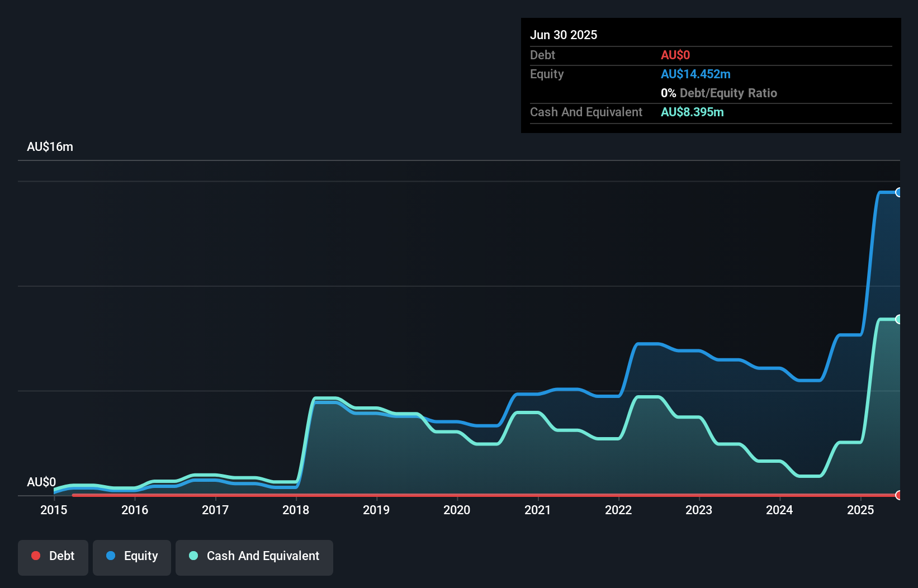Screen dimensions: 918x588
Task: Click the Debt/Equity Ratio text in tooltip
Action: [728, 93]
